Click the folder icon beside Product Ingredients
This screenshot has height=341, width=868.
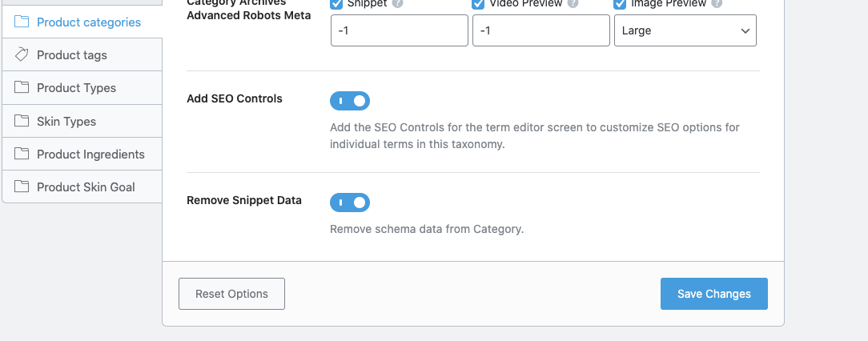[22, 154]
